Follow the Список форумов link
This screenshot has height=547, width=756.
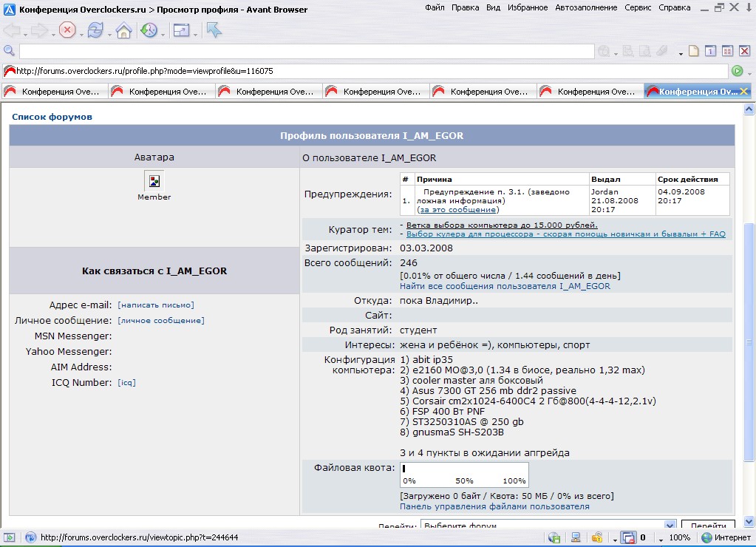tap(52, 117)
